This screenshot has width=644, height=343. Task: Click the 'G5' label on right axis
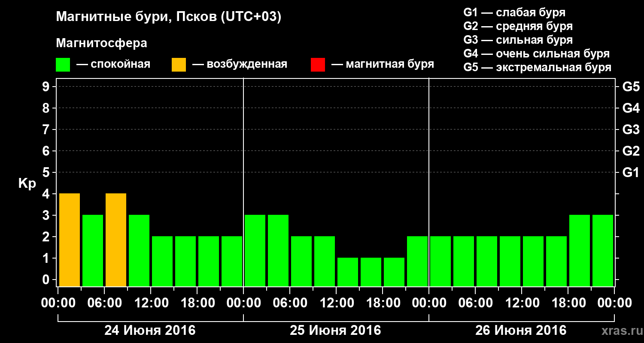(x=631, y=87)
